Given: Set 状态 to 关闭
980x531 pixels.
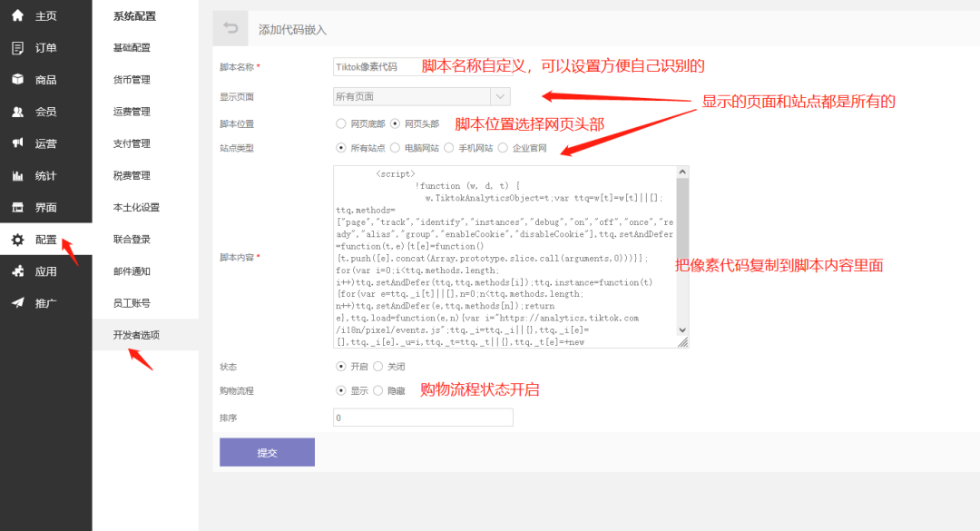Looking at the screenshot, I should (378, 366).
